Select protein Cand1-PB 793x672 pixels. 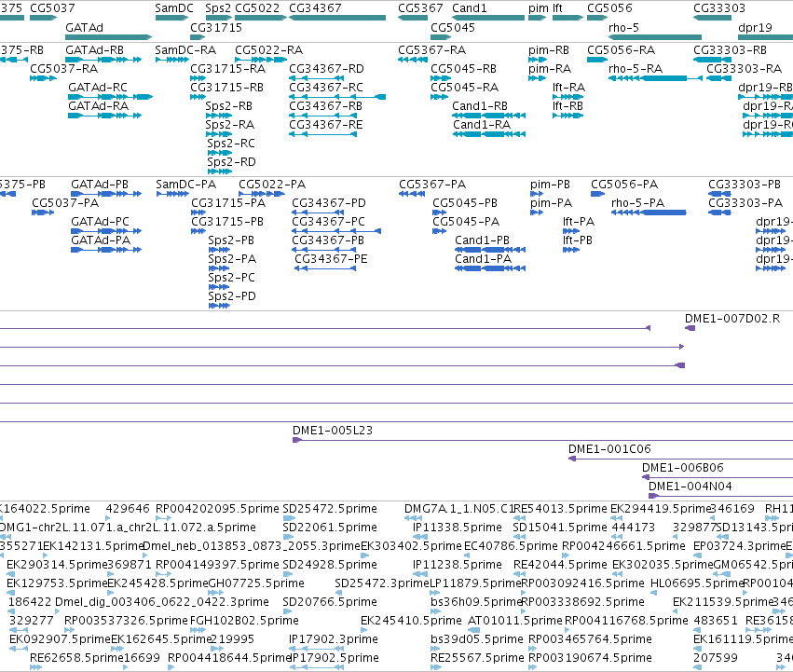pos(490,250)
